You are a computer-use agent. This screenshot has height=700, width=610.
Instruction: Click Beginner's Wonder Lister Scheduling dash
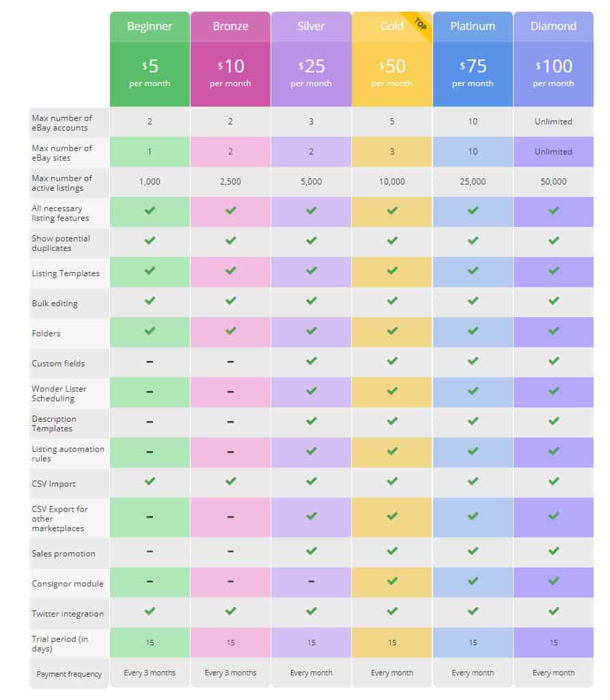click(x=150, y=392)
